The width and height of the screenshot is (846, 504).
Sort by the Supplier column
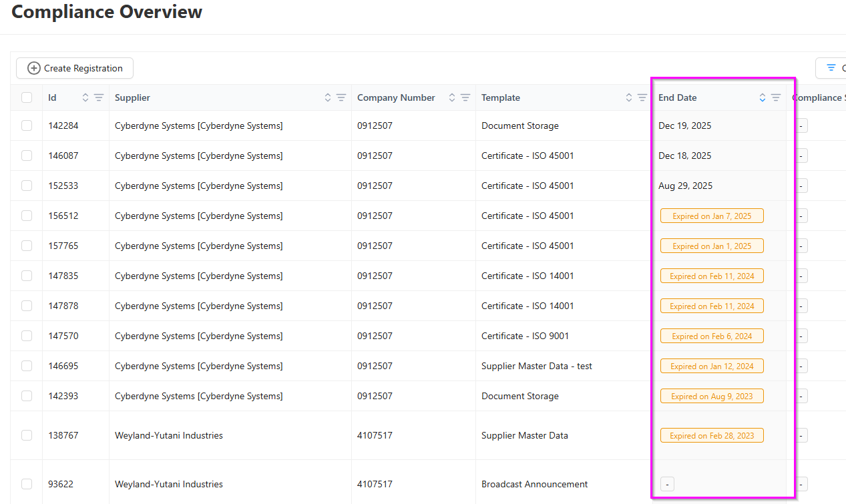(x=328, y=97)
